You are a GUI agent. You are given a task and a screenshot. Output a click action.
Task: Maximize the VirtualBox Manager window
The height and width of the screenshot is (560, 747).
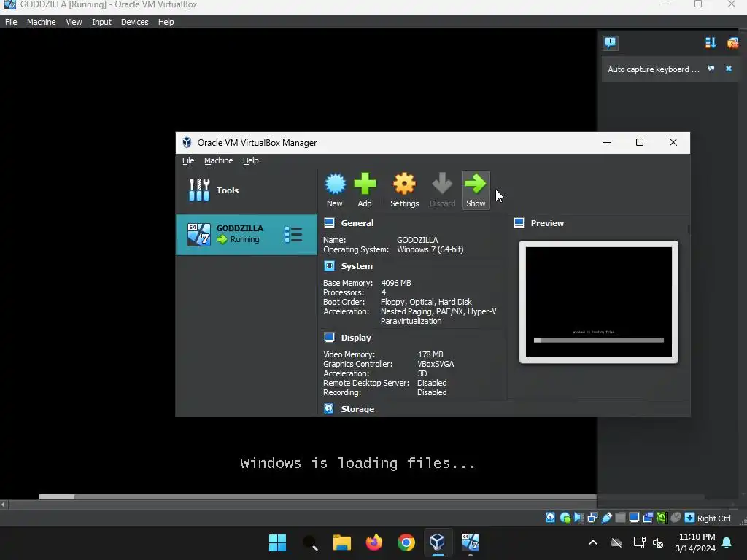640,142
